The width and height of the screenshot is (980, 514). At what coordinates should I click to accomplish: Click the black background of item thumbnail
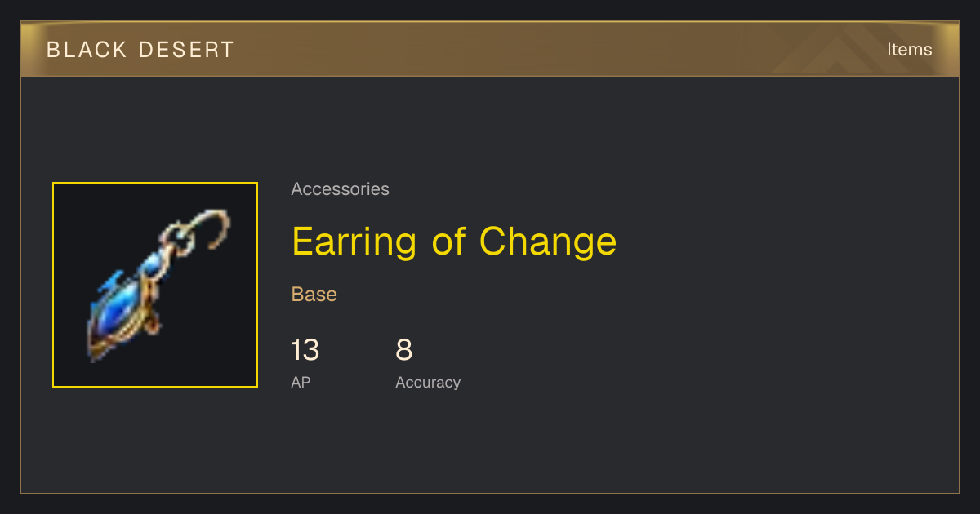[204, 343]
